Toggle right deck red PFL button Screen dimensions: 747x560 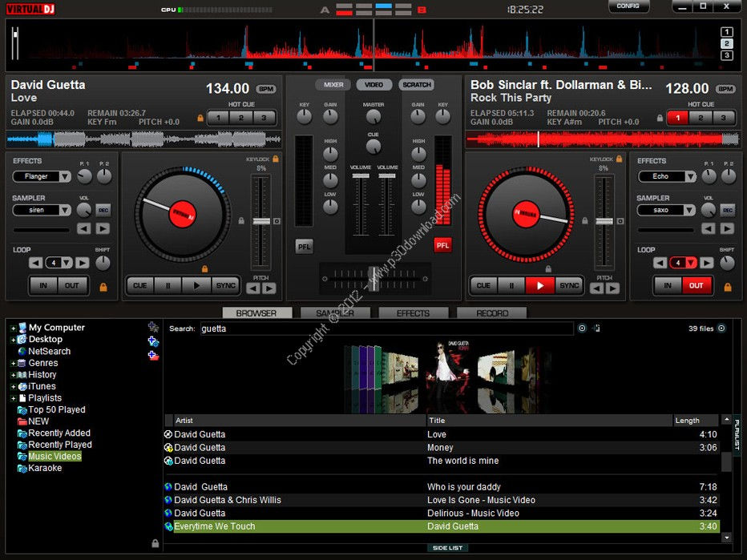coord(442,246)
